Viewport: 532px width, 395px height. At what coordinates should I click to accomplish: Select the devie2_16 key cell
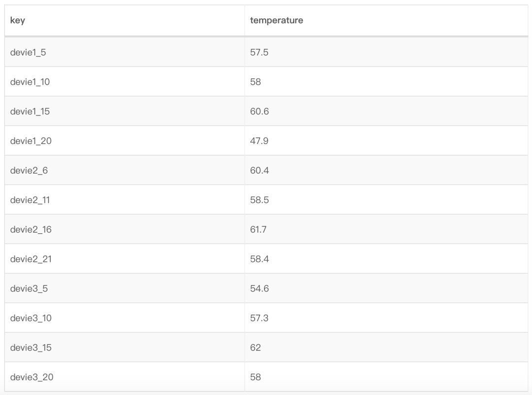point(31,230)
